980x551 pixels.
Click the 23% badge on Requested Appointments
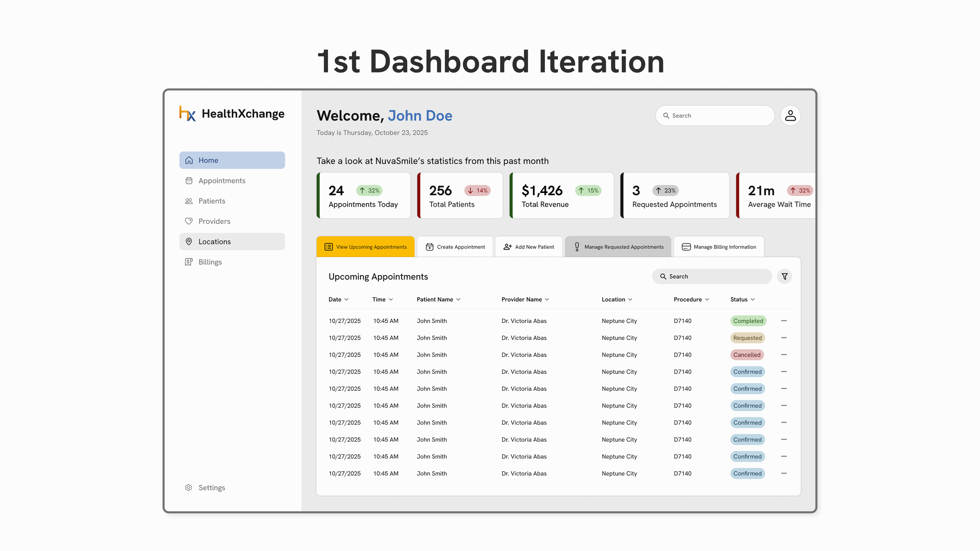(x=665, y=191)
